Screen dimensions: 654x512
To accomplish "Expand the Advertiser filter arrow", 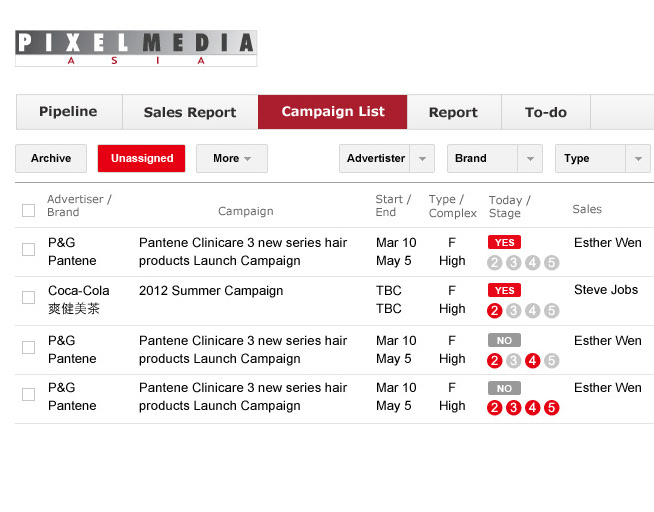I will tap(422, 158).
